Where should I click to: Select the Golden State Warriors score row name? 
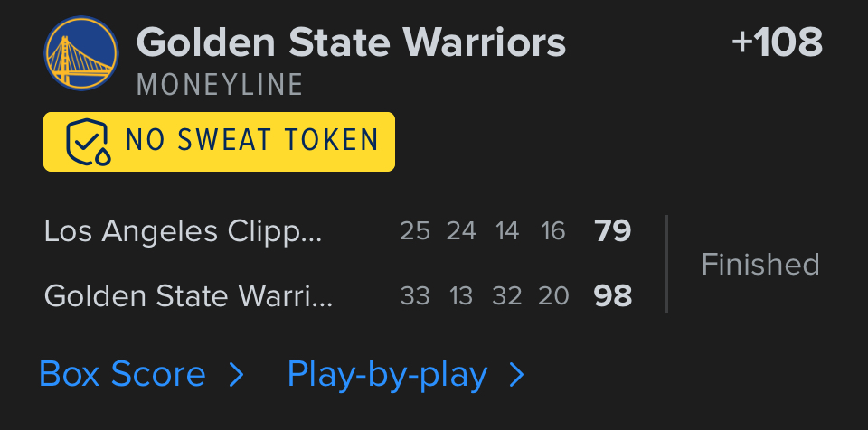[188, 296]
